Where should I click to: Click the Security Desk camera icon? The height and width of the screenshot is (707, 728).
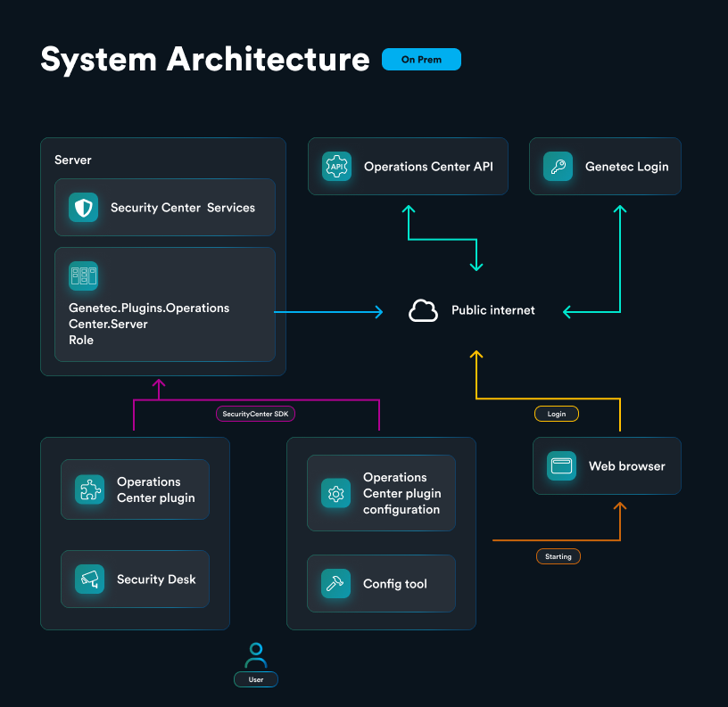tap(89, 579)
